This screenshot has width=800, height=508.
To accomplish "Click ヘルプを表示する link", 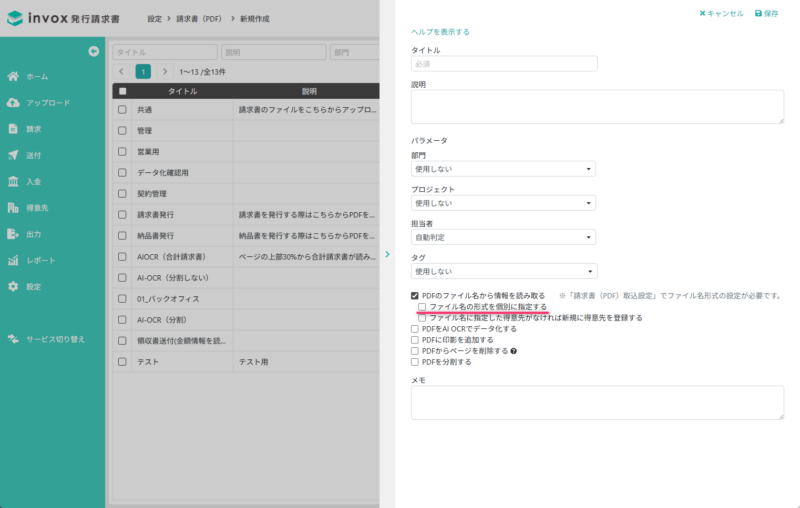I will (440, 32).
